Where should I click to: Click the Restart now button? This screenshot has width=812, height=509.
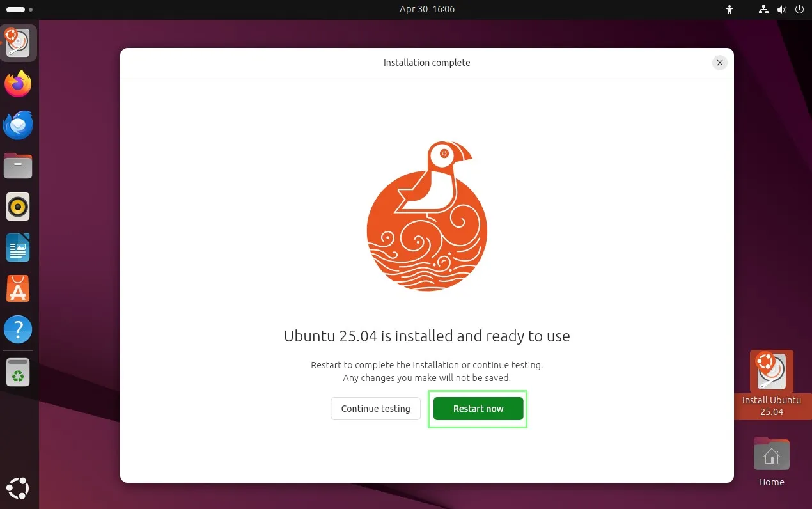point(478,409)
